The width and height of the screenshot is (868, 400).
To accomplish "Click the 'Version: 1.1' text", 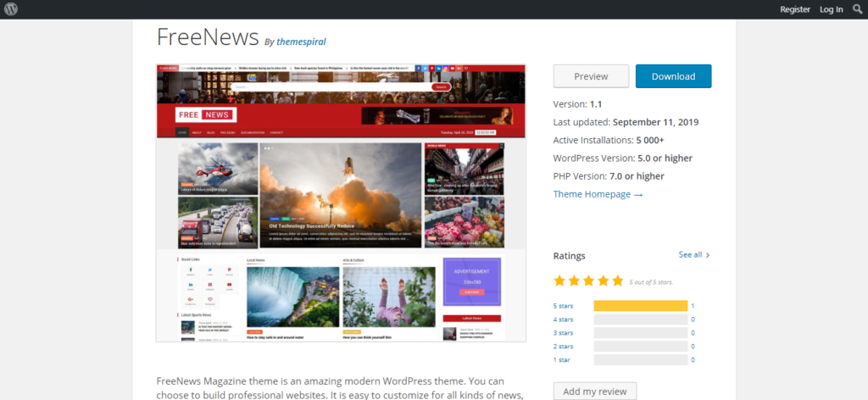I will tap(577, 104).
